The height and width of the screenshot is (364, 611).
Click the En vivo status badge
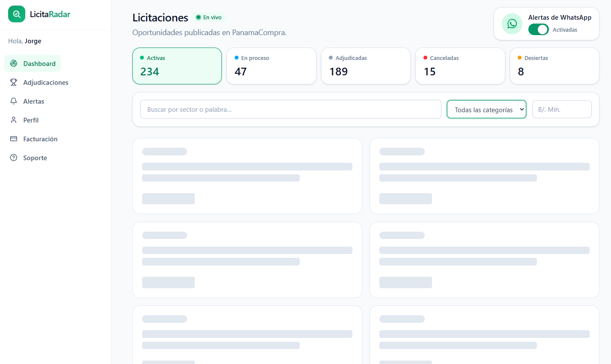pos(209,18)
